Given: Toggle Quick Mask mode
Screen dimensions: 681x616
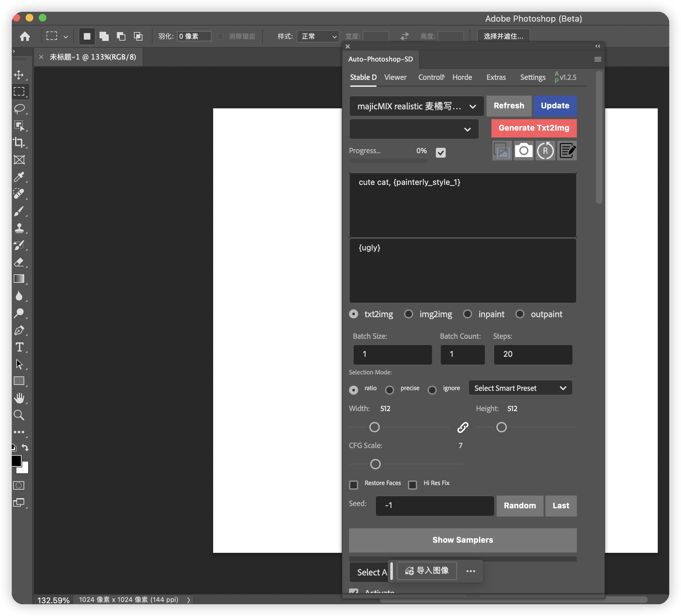Looking at the screenshot, I should click(19, 485).
